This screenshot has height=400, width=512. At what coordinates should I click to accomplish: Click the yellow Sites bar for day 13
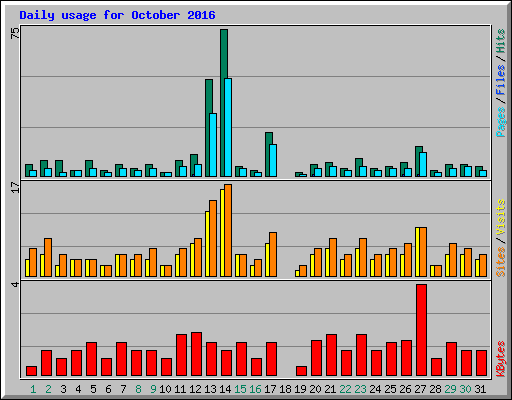pyautogui.click(x=207, y=244)
